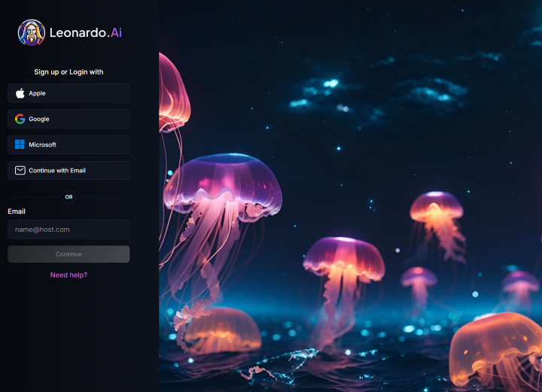This screenshot has width=542, height=392.
Task: Click the Leonardo avatar logo icon
Action: click(x=32, y=32)
